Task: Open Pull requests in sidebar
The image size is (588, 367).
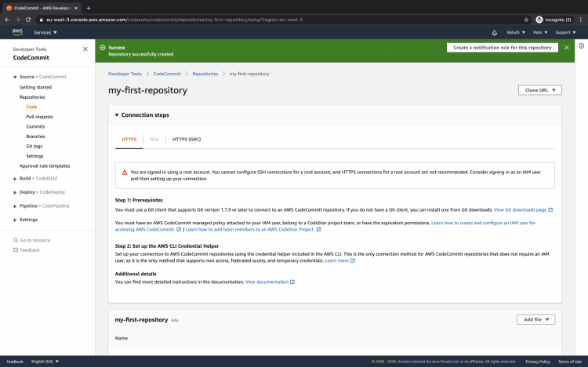Action: point(40,117)
